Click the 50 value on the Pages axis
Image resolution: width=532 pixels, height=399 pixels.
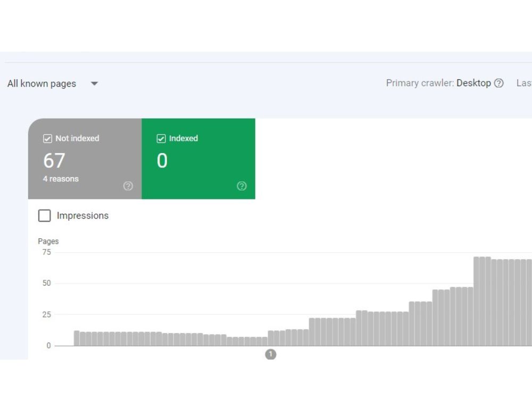[46, 283]
